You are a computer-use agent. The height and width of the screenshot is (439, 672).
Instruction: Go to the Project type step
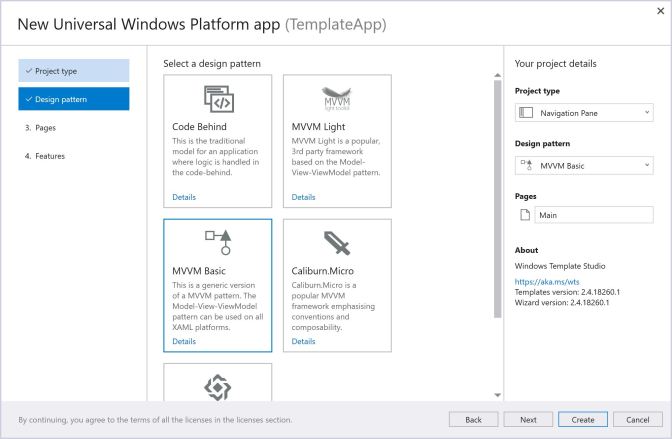click(x=74, y=71)
